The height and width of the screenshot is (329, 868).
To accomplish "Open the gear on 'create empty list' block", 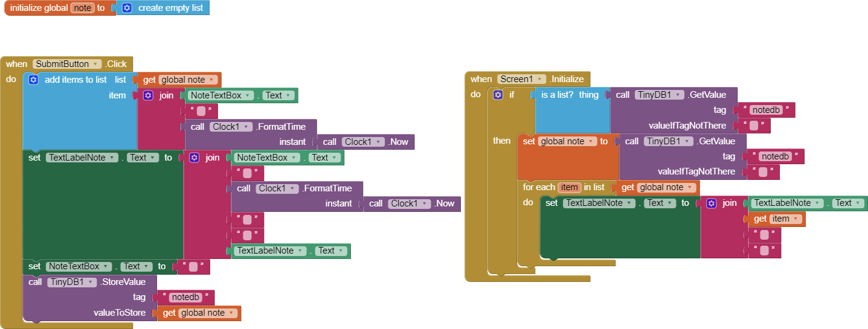I will point(126,8).
